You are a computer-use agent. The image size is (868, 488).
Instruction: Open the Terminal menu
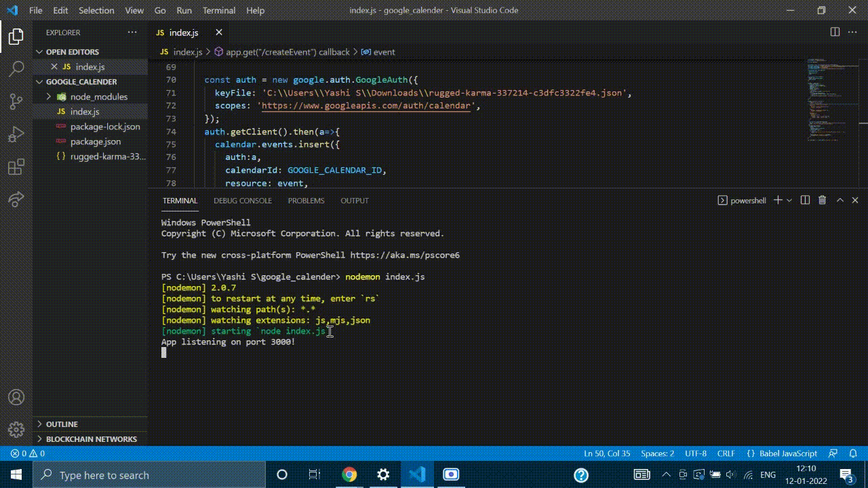coord(219,10)
